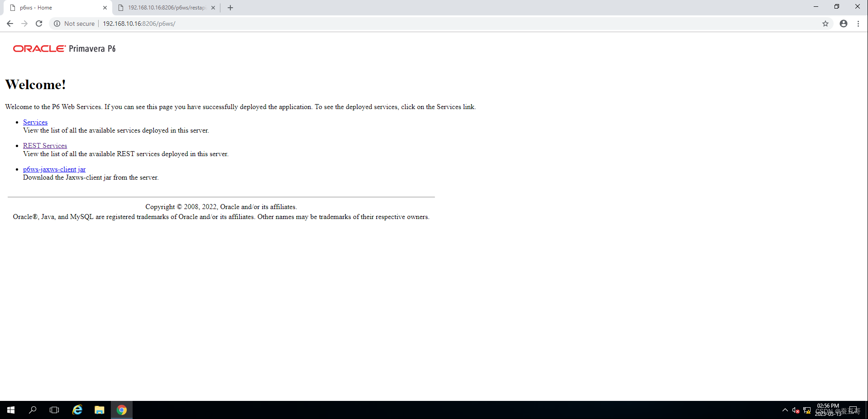Open Chrome three-dot menu
Image resolution: width=868 pixels, height=419 pixels.
pyautogui.click(x=858, y=24)
